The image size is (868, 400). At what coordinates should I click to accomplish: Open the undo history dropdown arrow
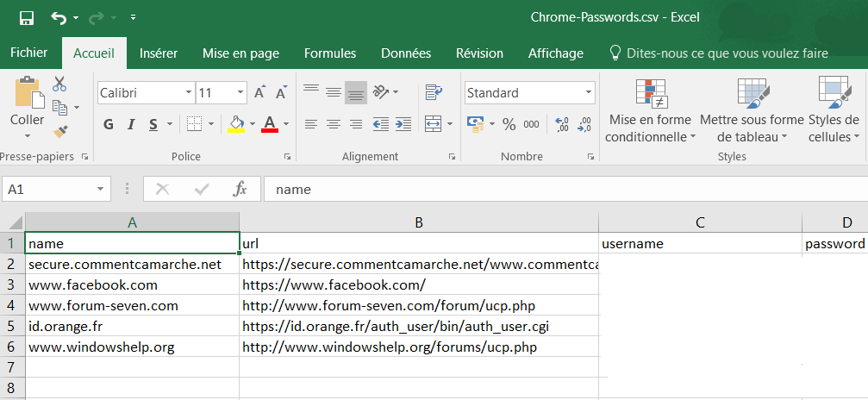pyautogui.click(x=76, y=18)
